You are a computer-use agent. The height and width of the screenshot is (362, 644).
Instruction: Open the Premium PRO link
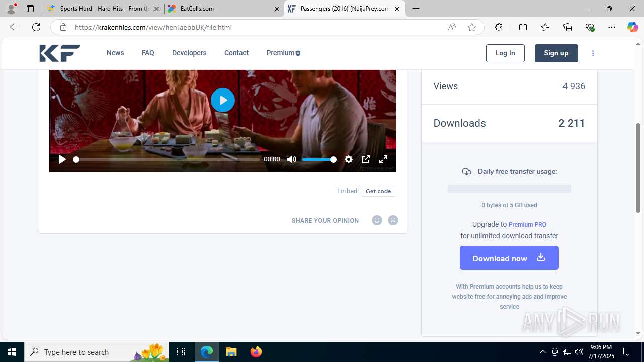click(527, 225)
